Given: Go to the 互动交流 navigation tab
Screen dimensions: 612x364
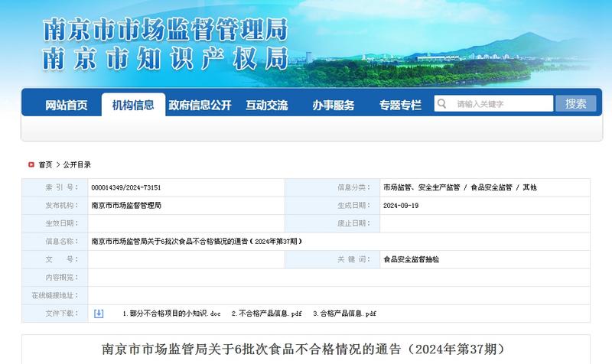Looking at the screenshot, I should pos(266,105).
